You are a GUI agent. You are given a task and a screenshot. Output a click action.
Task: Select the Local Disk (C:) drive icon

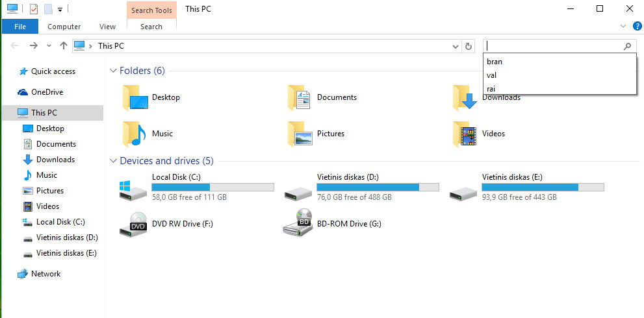tap(133, 190)
